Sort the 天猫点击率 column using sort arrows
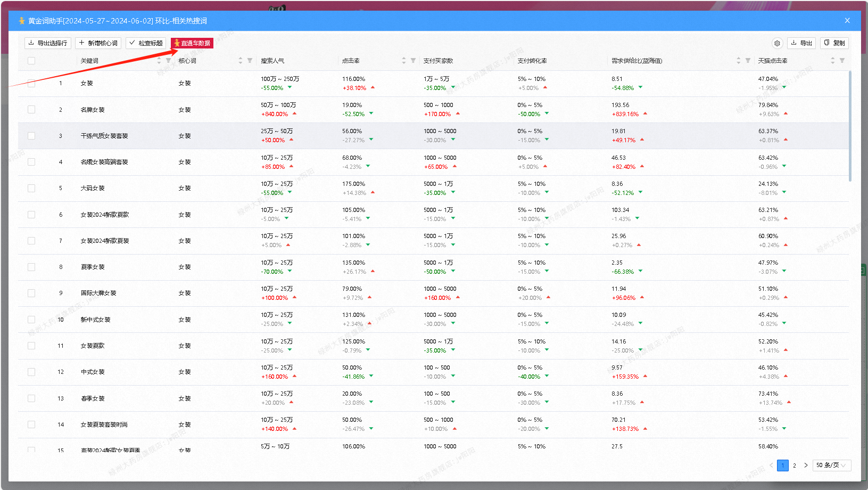 [833, 61]
